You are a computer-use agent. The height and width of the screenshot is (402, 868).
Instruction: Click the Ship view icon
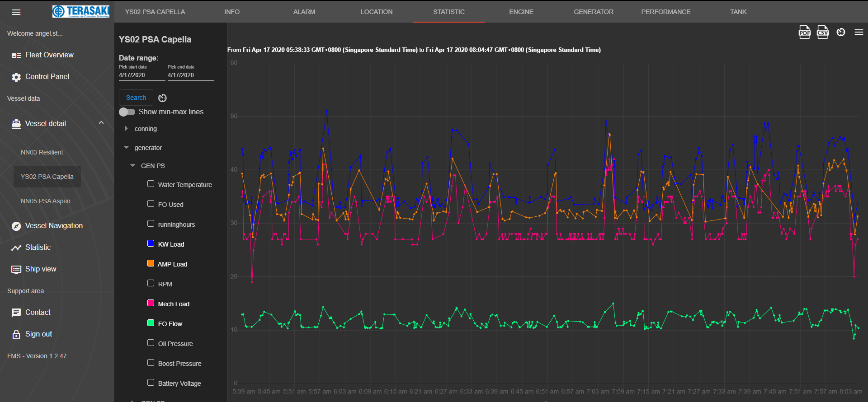coord(16,270)
